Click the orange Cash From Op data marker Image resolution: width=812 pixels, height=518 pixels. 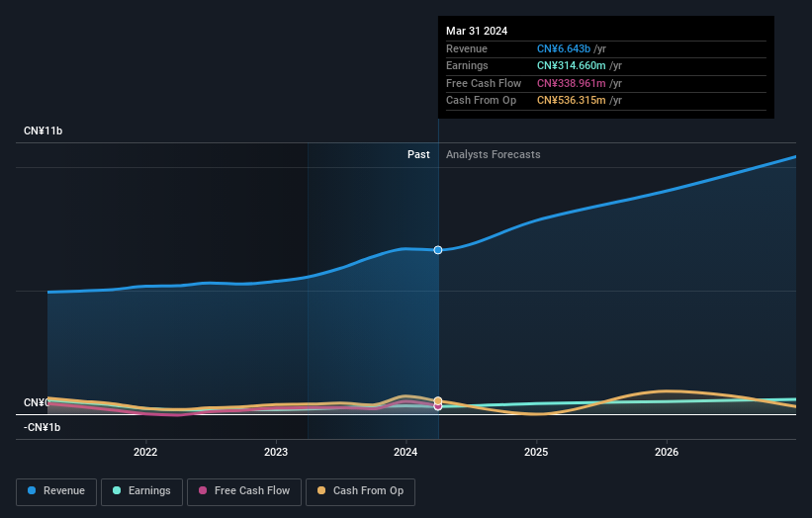(438, 400)
